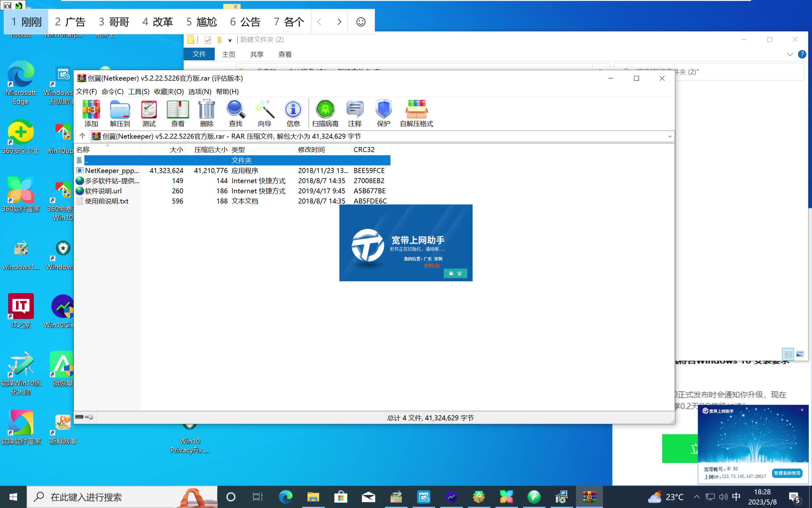Open 软媒Win10优化大师 desktop icon
812x508 pixels.
pyautogui.click(x=21, y=374)
